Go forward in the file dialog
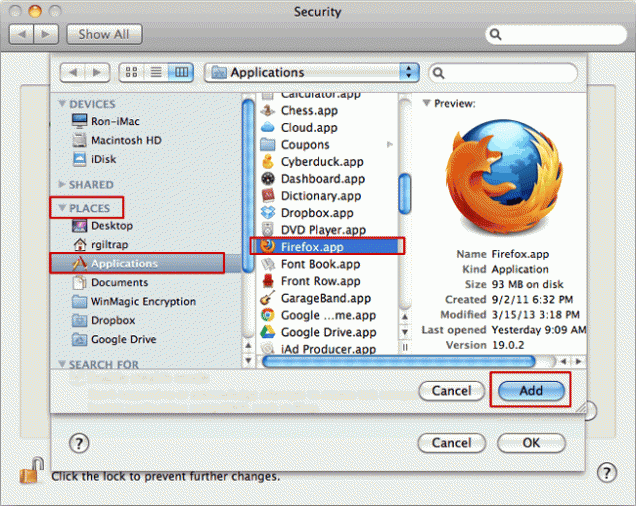636x506 pixels. pos(97,73)
